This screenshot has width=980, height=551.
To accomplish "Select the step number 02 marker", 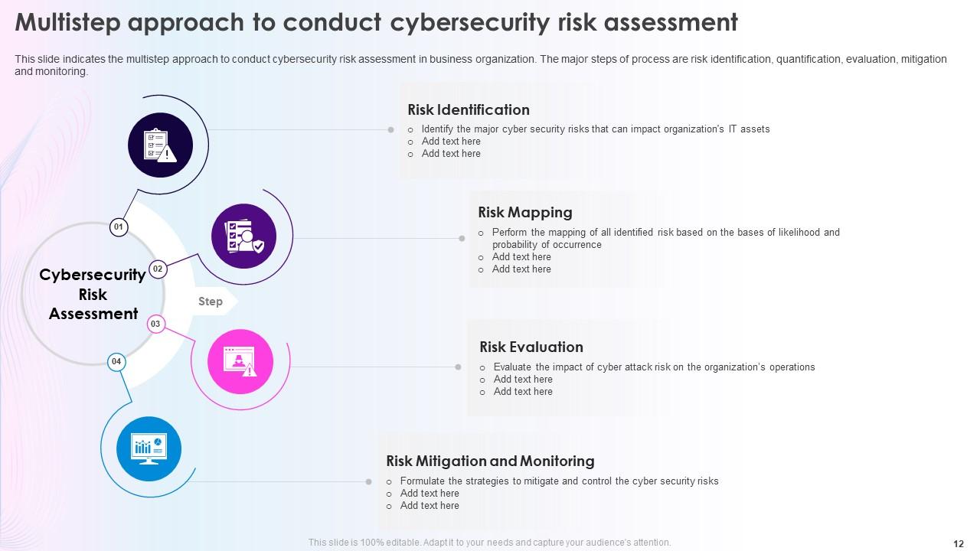I will tap(158, 269).
